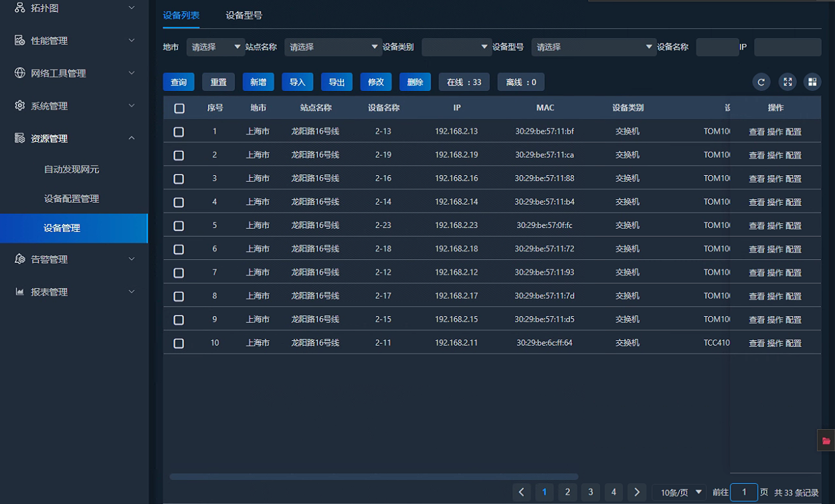The image size is (835, 504).
Task: Click the 新增 add button
Action: (258, 82)
